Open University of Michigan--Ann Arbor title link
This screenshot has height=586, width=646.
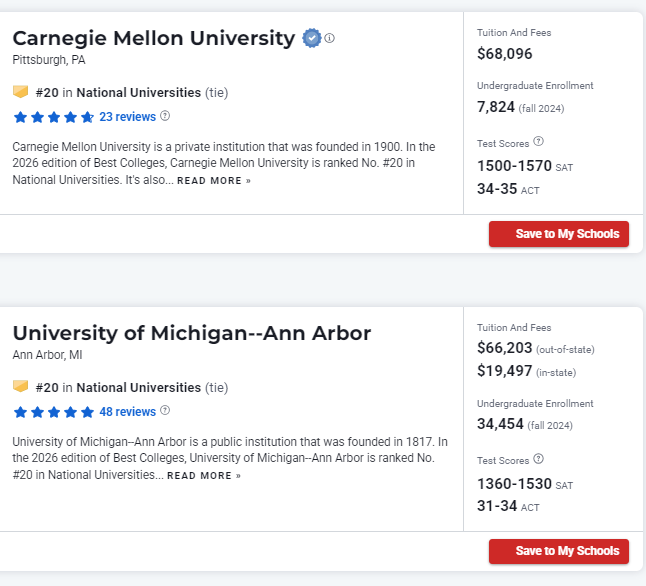point(191,333)
